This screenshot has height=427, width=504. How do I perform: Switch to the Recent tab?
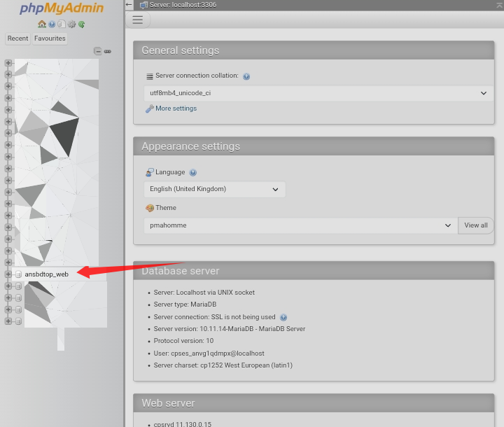point(17,38)
